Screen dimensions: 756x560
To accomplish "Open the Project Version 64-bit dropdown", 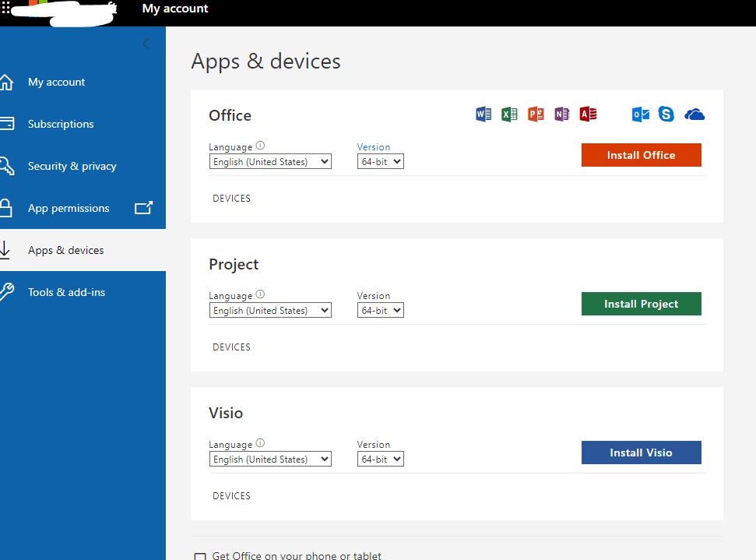I will point(381,310).
